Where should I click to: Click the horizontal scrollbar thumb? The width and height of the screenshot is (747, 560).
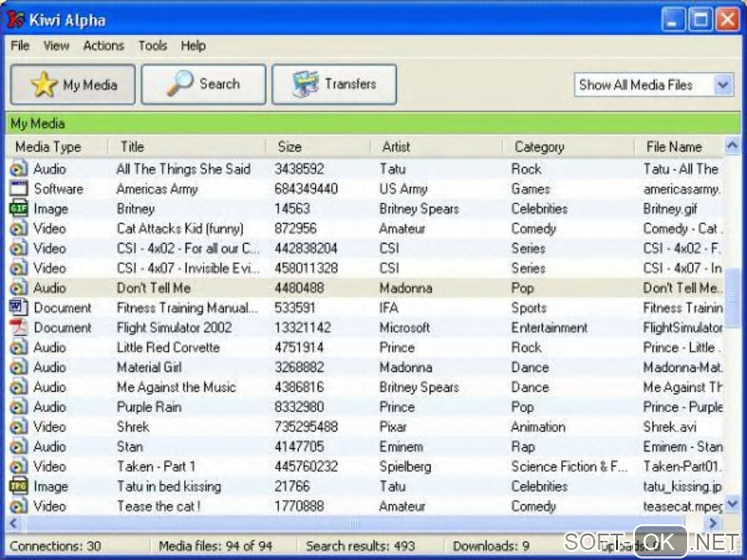354,523
